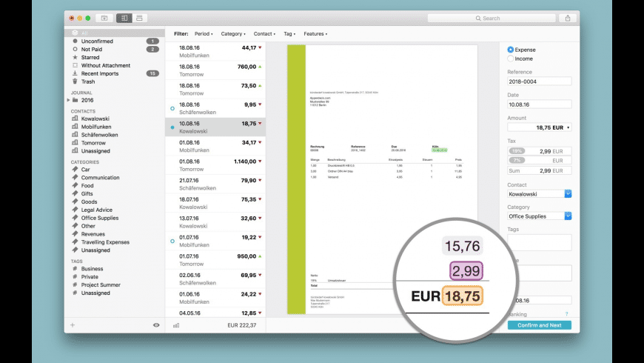Select the 02.06.16 Schäfenwolken 69,95 entry
This screenshot has width=644, height=363.
(x=215, y=279)
